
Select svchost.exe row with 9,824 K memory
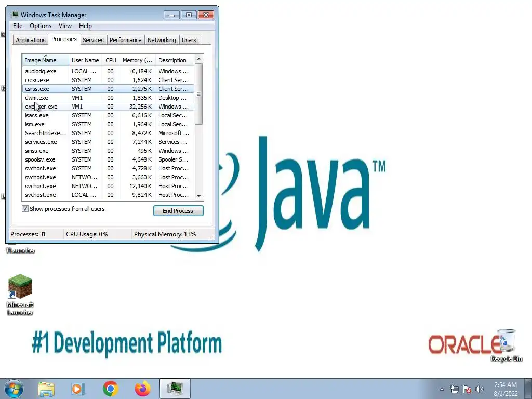(108, 195)
